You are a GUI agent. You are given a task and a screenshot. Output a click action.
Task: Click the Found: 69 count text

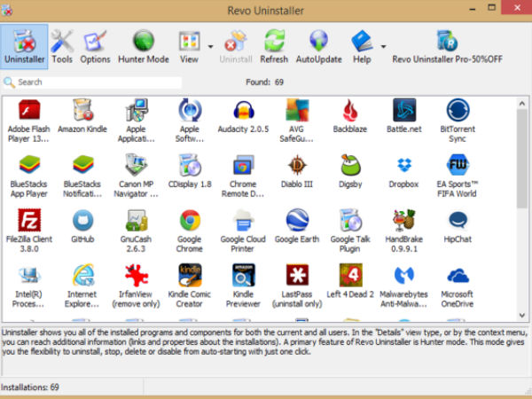(264, 82)
